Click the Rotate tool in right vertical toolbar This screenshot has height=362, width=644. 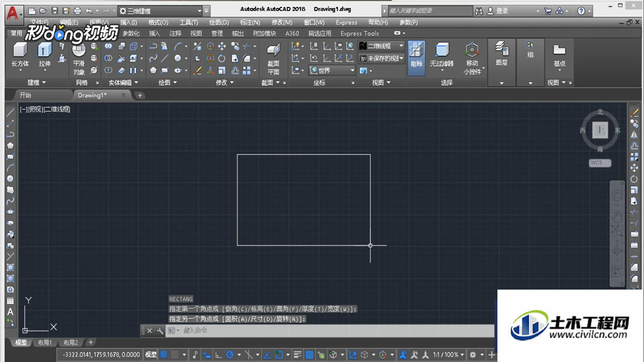(634, 179)
